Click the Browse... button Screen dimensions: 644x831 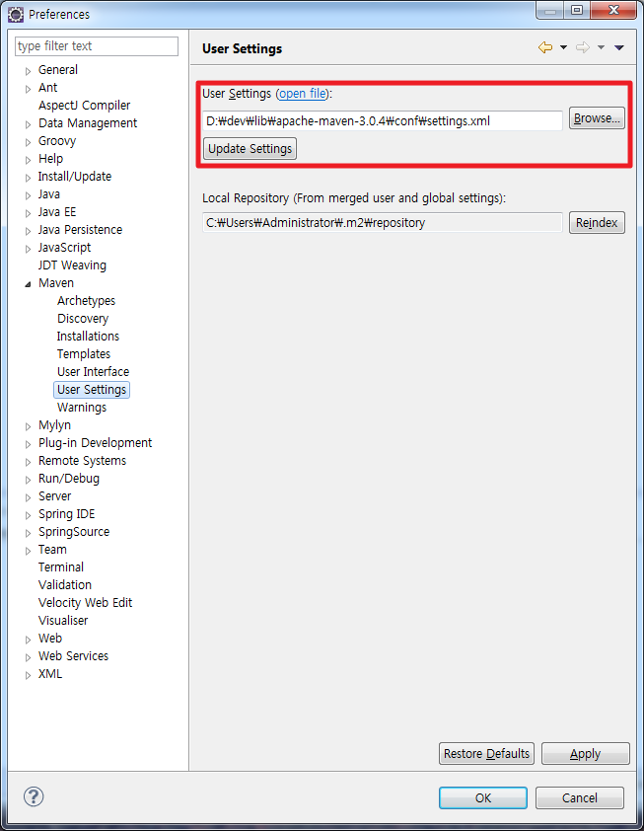pos(597,118)
